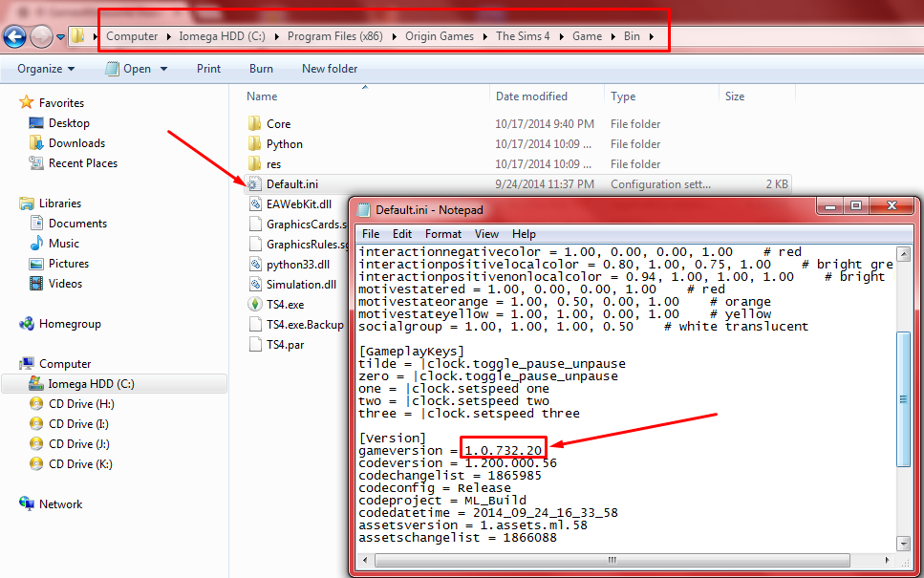Sort files by the Name column
The width and height of the screenshot is (924, 578).
click(262, 96)
